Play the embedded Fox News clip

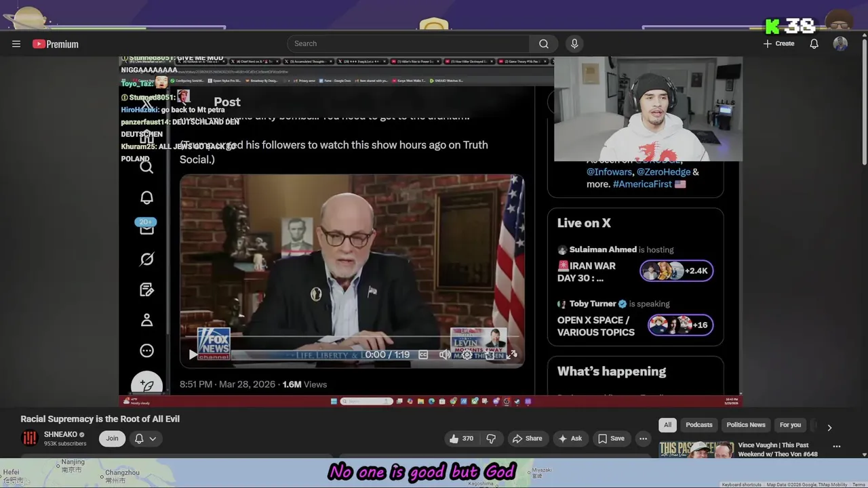point(193,354)
